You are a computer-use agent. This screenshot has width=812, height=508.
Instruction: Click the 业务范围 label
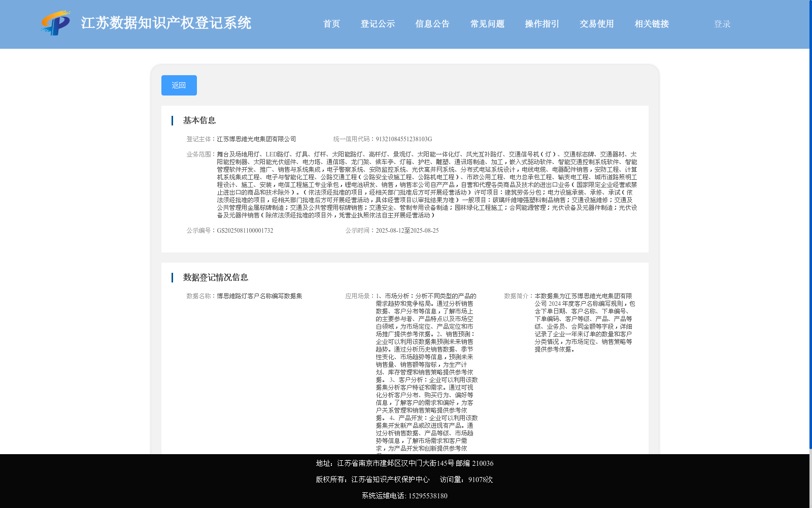(x=201, y=154)
